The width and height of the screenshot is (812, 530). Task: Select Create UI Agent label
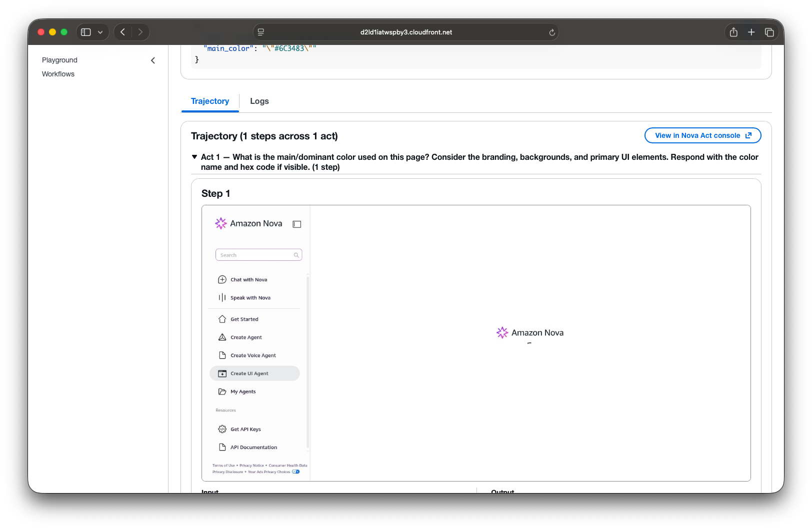pyautogui.click(x=249, y=374)
